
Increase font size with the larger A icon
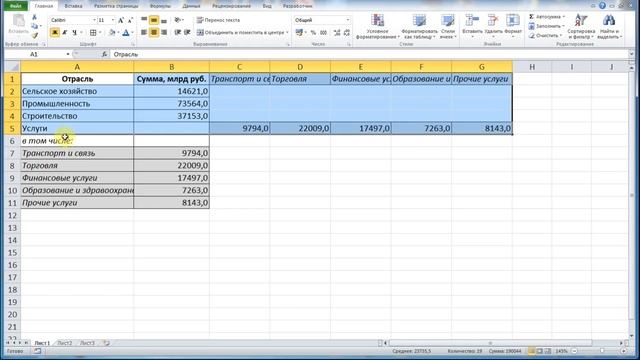click(121, 20)
